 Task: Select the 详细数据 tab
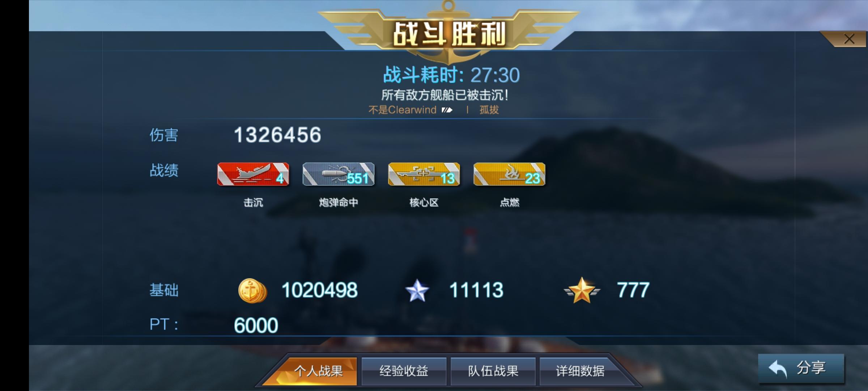[x=580, y=371]
